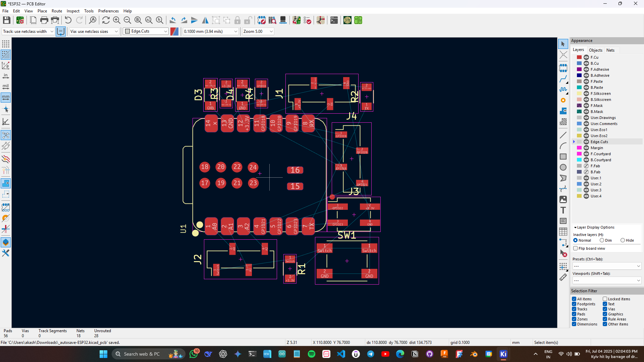Click the Zoom to fit icon

coord(138,20)
